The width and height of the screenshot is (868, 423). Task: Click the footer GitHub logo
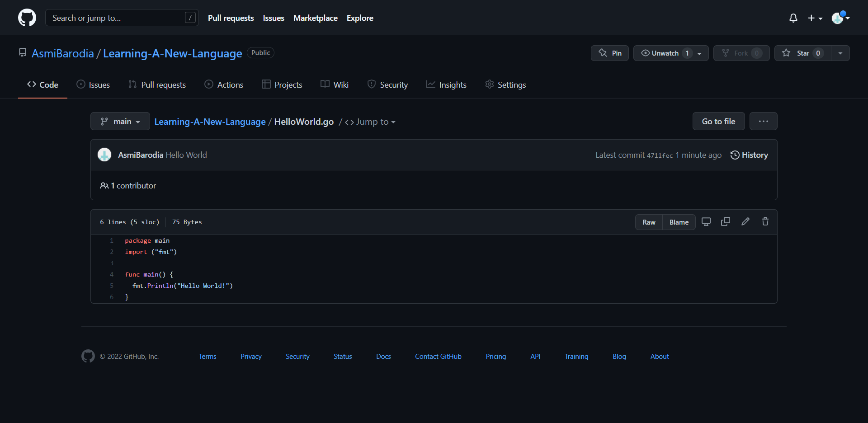click(x=88, y=356)
